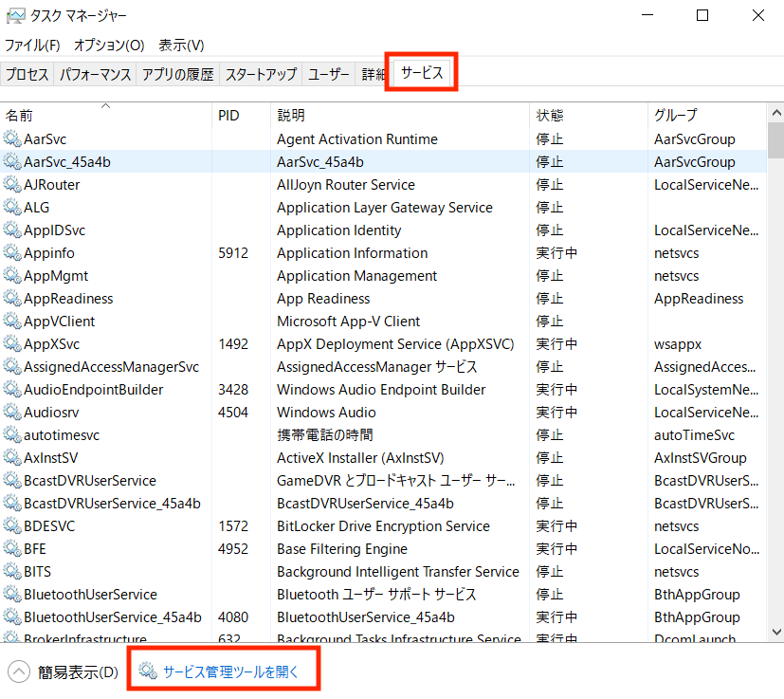784x699 pixels.
Task: Click the BluetoothUserService gear icon
Action: [13, 594]
